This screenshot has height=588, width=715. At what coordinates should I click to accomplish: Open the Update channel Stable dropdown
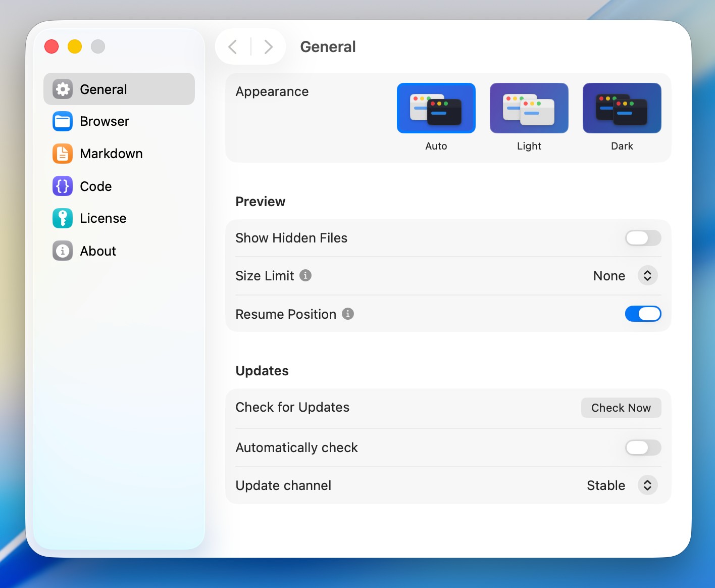(x=647, y=485)
